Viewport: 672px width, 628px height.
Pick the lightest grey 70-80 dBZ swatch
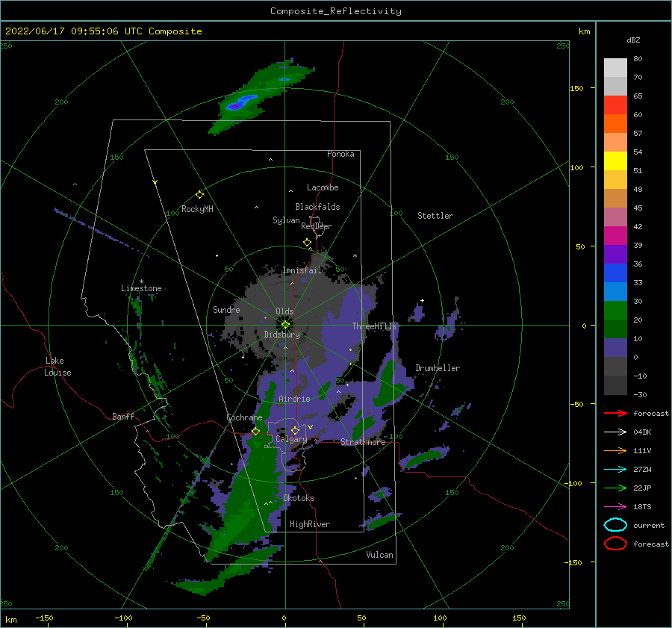[615, 68]
